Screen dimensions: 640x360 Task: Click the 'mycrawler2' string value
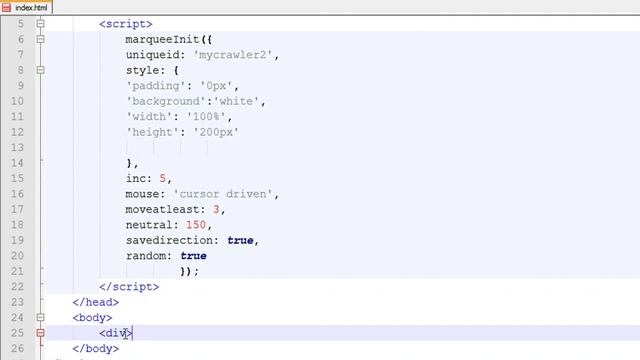(233, 55)
